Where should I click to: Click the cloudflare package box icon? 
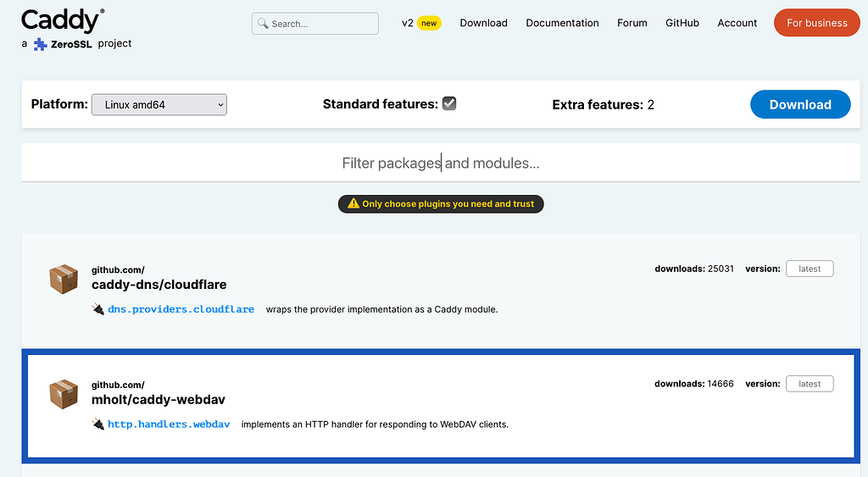[64, 279]
